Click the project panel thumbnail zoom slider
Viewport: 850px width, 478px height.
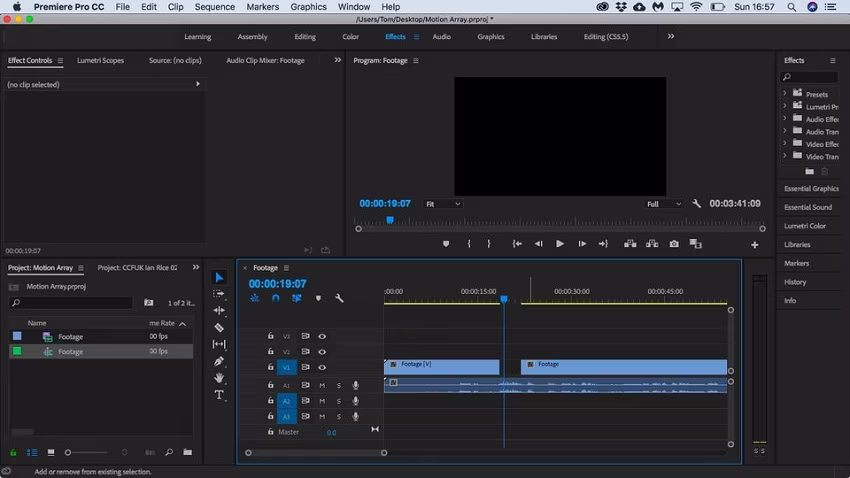pyautogui.click(x=68, y=453)
